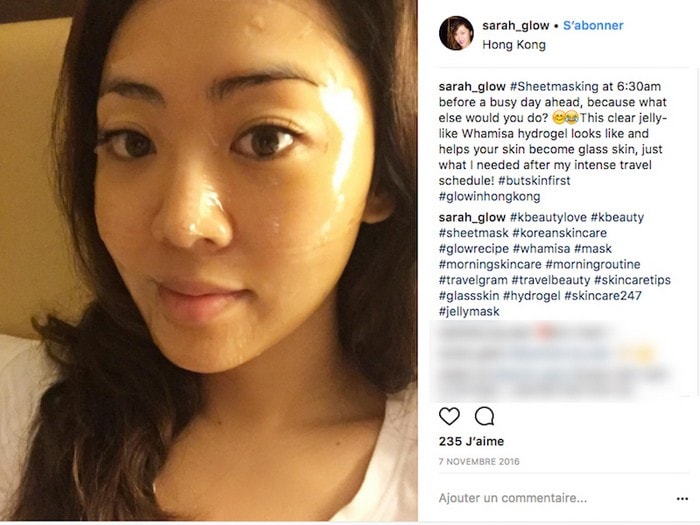This screenshot has width=700, height=525.
Task: Follow the account via S'abonner
Action: 593,25
